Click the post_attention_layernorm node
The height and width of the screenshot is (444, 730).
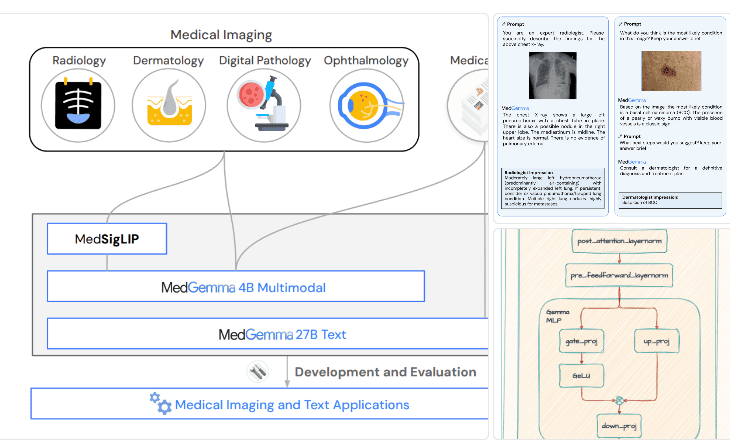click(620, 243)
